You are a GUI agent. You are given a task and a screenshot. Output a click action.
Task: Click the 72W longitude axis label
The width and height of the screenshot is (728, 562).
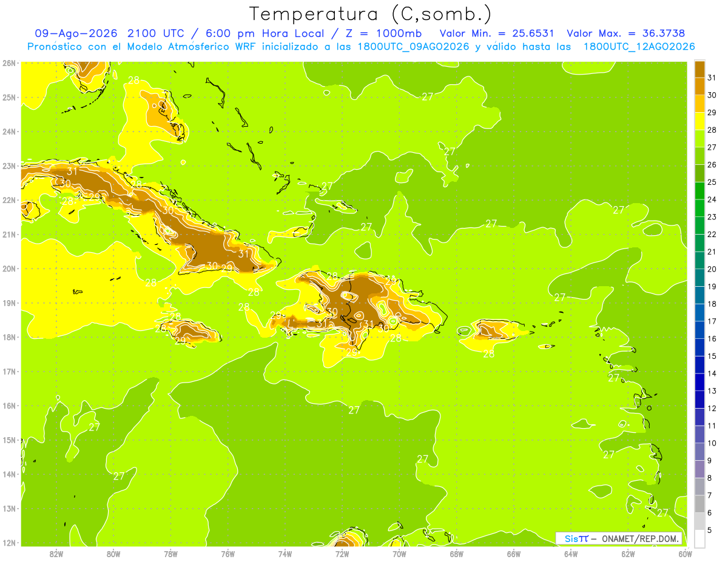[342, 554]
